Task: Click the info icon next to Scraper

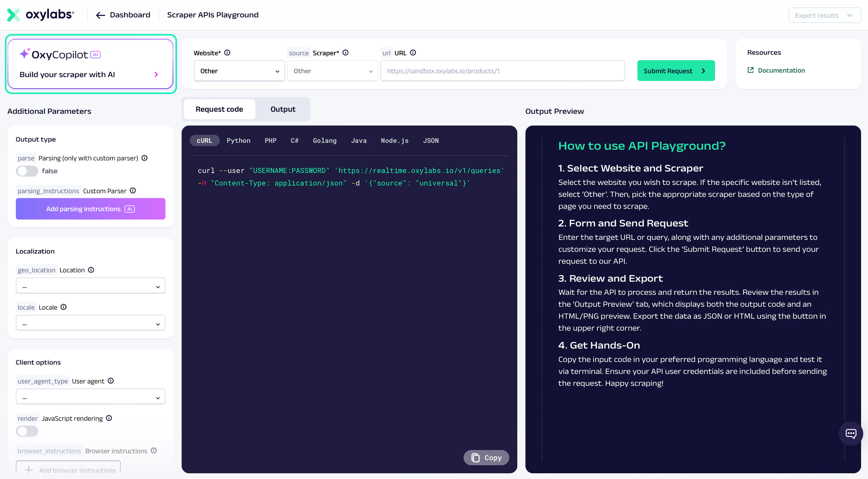Action: (x=345, y=53)
